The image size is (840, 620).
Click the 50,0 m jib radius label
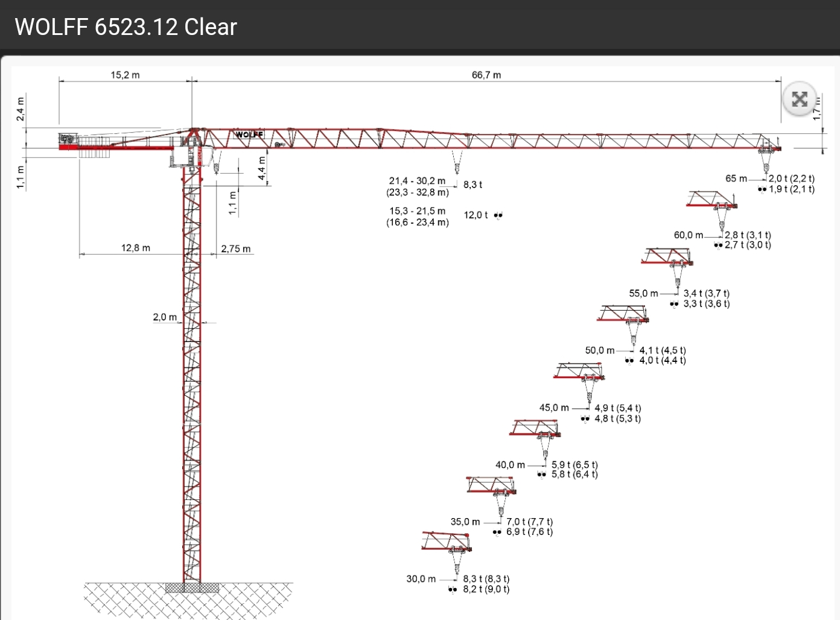tap(600, 350)
